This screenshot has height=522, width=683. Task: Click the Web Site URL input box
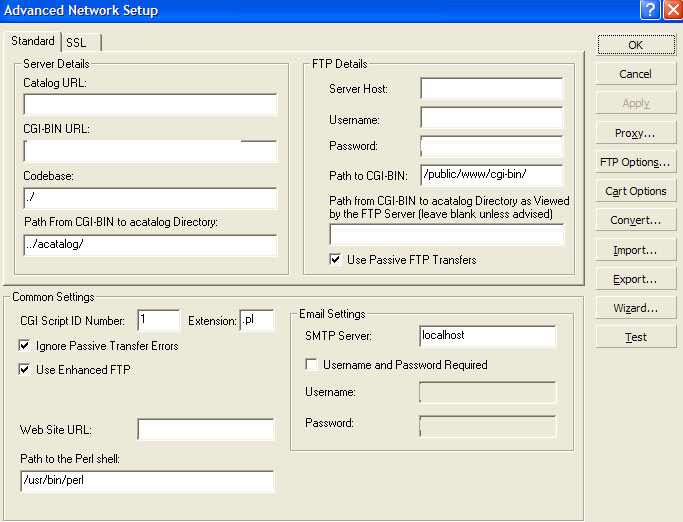pos(205,430)
